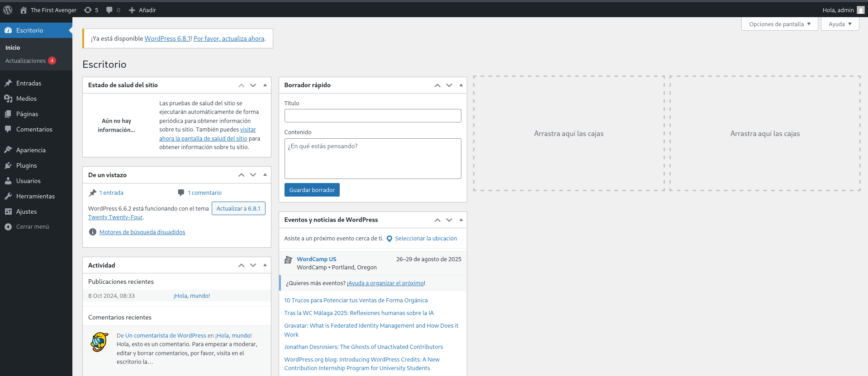The image size is (868, 376).
Task: Open Motores de búsqueda disuadidos link
Action: coord(142,232)
